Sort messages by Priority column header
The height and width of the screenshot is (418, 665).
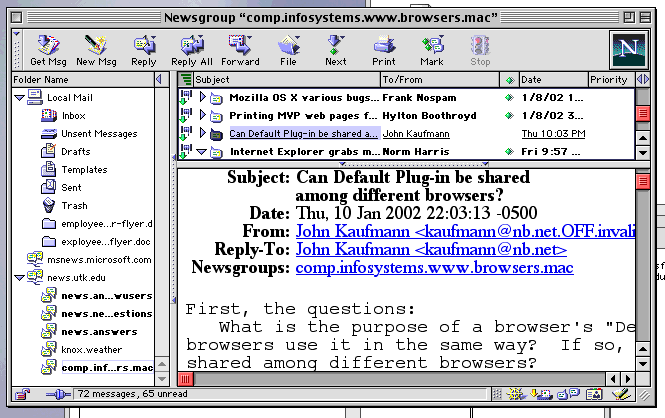pos(608,79)
